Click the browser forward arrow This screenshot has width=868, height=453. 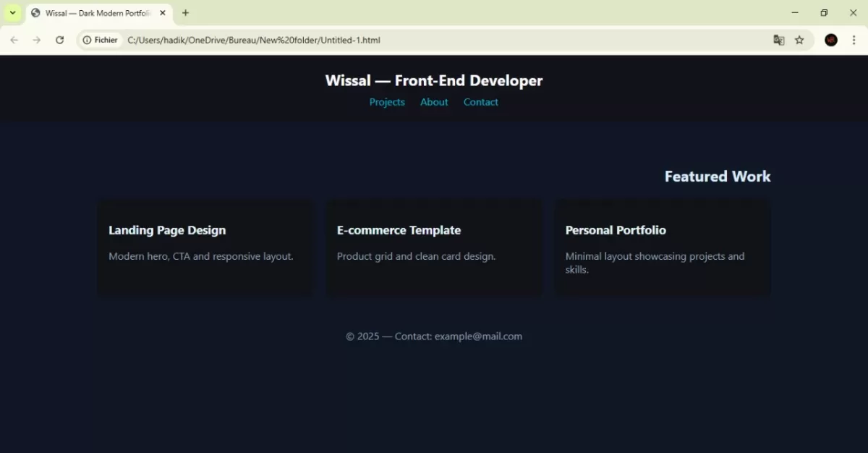click(37, 40)
